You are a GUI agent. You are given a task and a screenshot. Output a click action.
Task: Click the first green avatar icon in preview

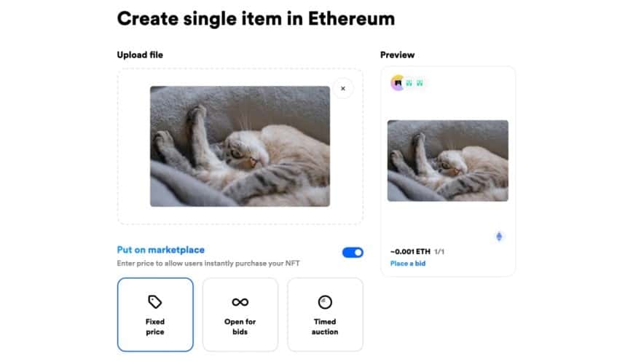[409, 84]
